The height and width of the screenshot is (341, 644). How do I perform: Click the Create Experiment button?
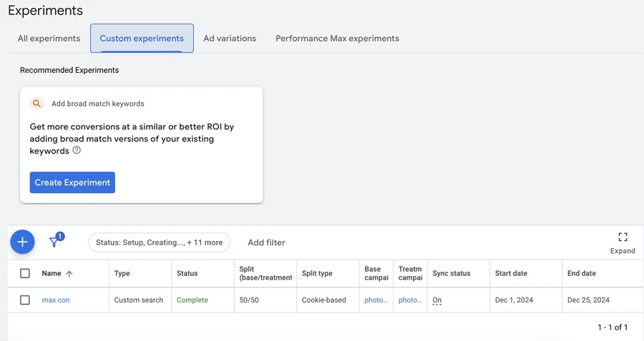[x=72, y=182]
